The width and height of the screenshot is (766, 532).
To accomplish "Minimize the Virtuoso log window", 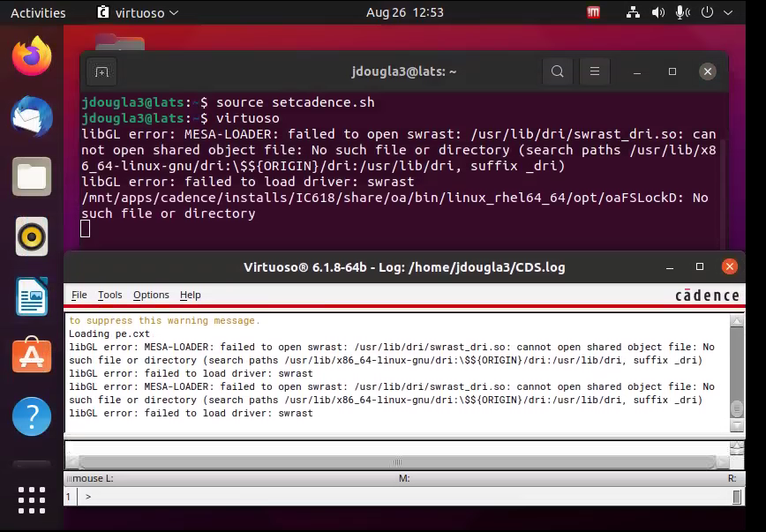I will tap(670, 266).
